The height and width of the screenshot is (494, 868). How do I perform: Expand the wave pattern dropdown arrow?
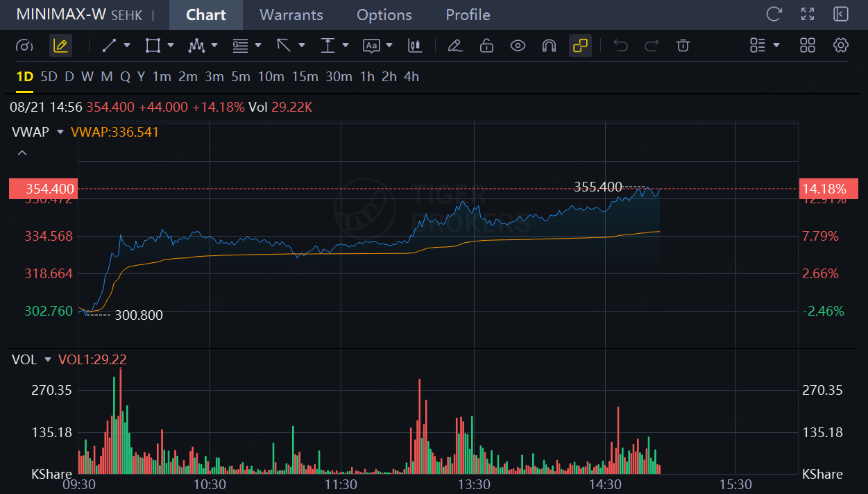coord(214,46)
